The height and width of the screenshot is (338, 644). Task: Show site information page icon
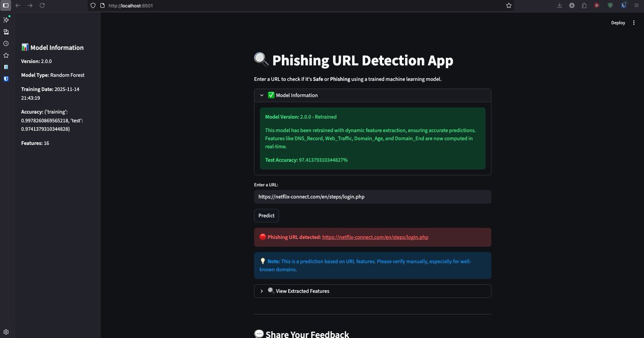pos(102,5)
